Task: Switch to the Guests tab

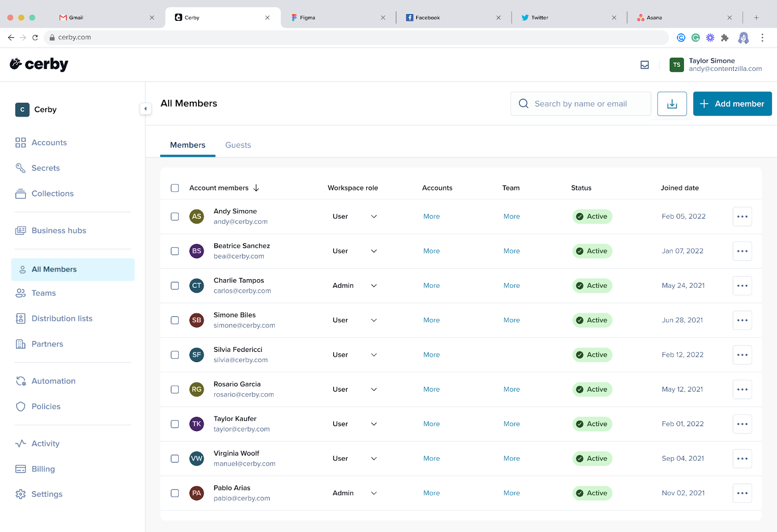Action: pos(238,145)
